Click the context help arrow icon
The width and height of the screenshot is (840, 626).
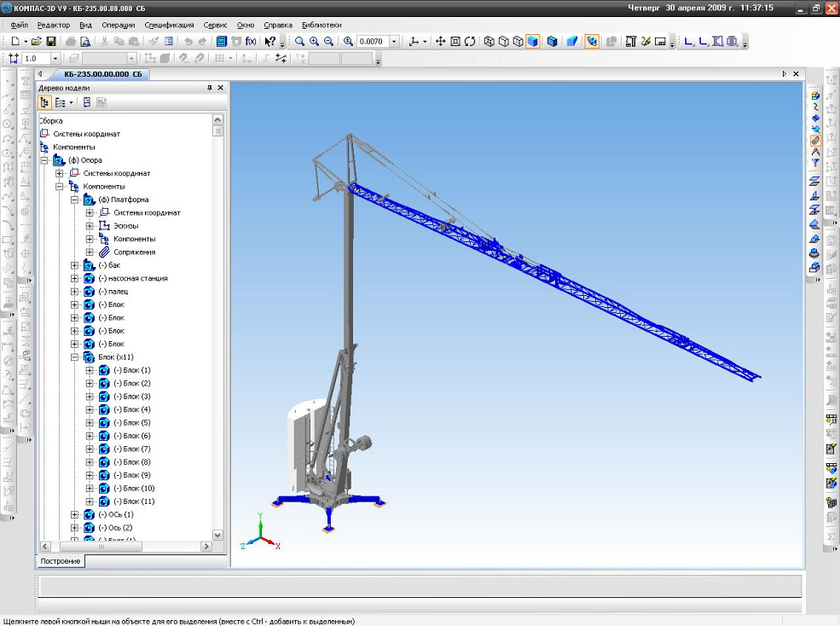coord(270,41)
